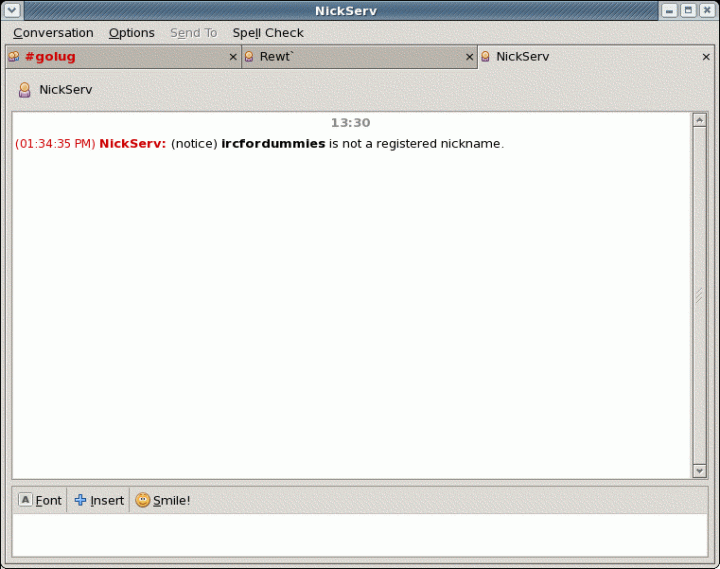720x569 pixels.
Task: Switch to the #golug tab
Action: click(x=50, y=57)
